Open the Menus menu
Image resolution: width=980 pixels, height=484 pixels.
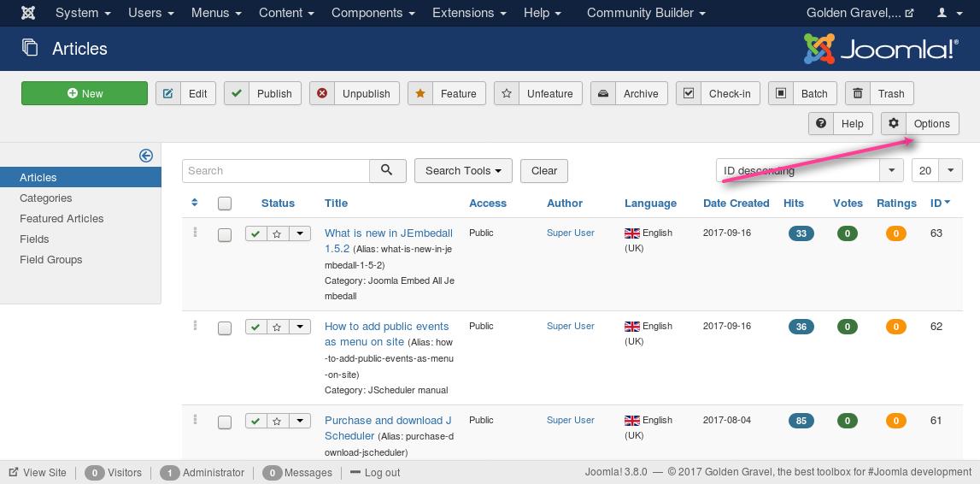pos(217,13)
